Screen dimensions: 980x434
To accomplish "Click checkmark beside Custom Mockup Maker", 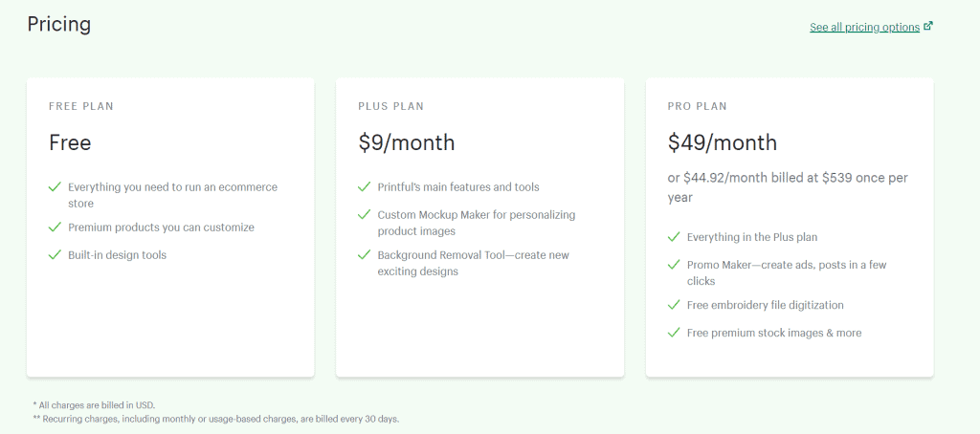I will [x=365, y=214].
